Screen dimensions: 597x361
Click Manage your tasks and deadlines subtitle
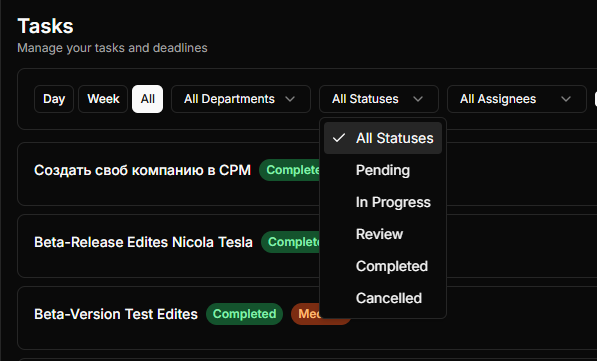[x=112, y=48]
